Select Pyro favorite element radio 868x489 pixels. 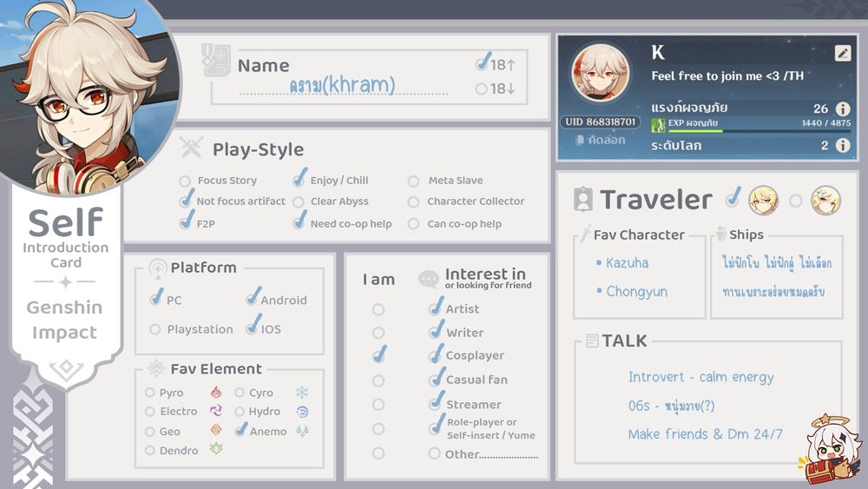click(149, 393)
